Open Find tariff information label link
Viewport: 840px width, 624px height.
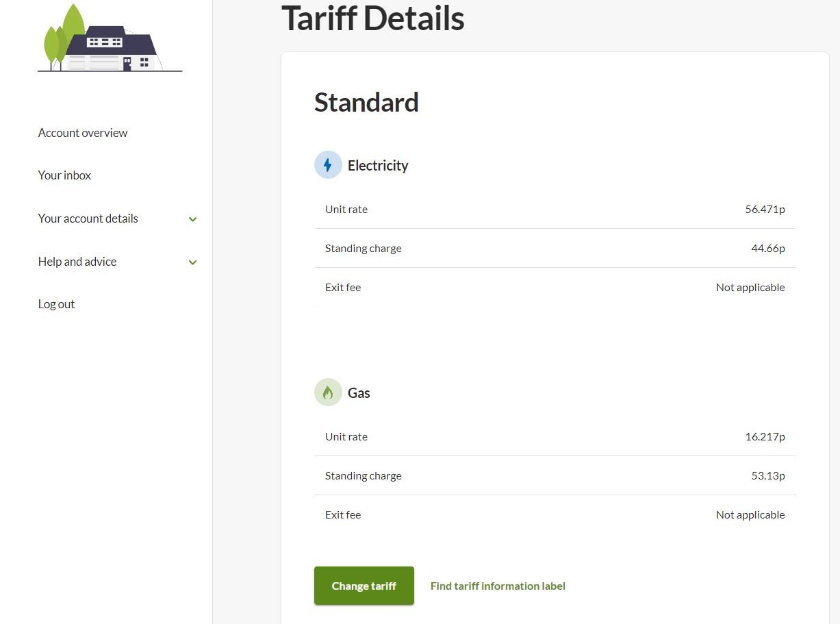coord(498,586)
